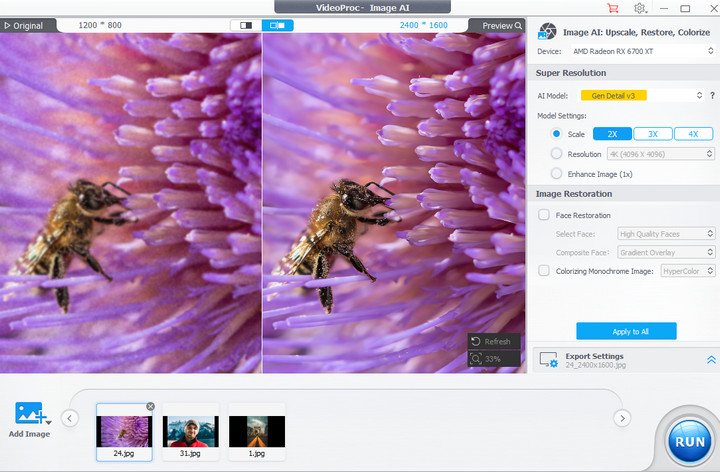
Task: Enable Colorizing Monochrome Image checkbox
Action: point(544,271)
